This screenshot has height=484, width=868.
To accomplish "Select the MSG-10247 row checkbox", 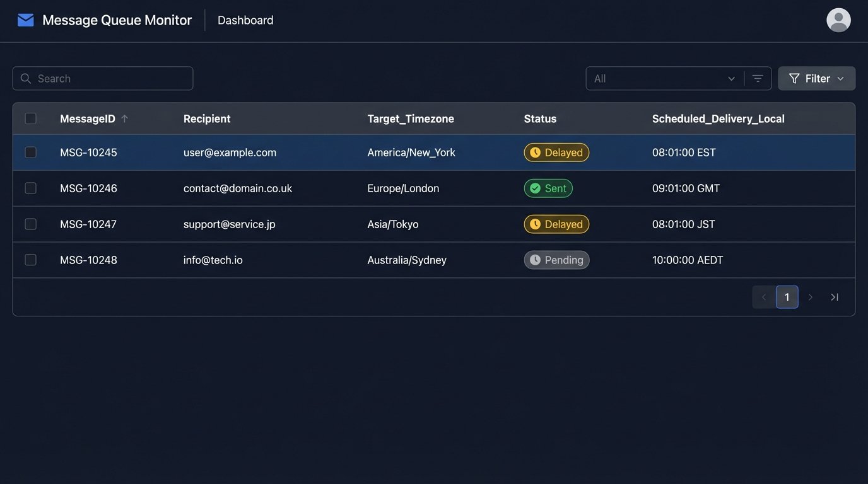I will [30, 224].
